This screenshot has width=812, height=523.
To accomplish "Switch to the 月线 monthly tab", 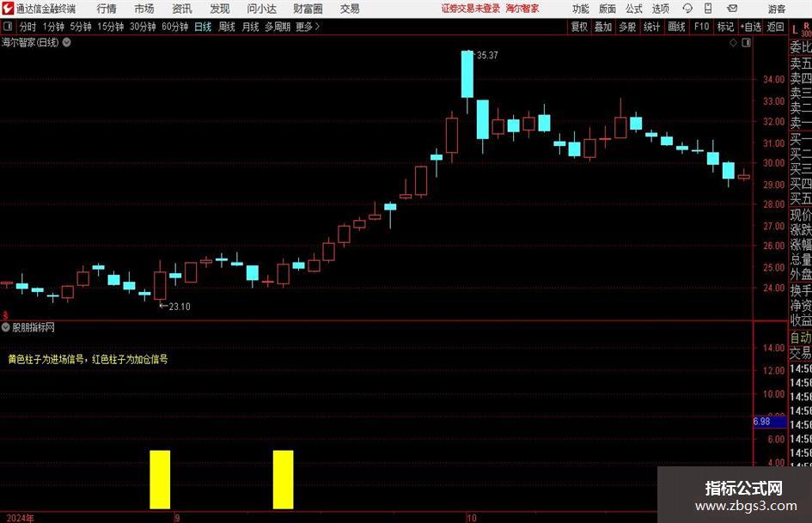I will [x=251, y=27].
